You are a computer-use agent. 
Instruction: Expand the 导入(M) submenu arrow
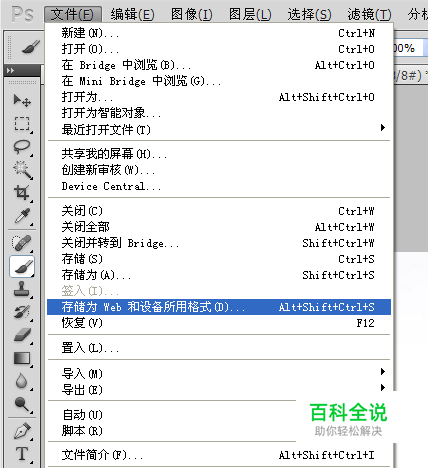coord(383,371)
